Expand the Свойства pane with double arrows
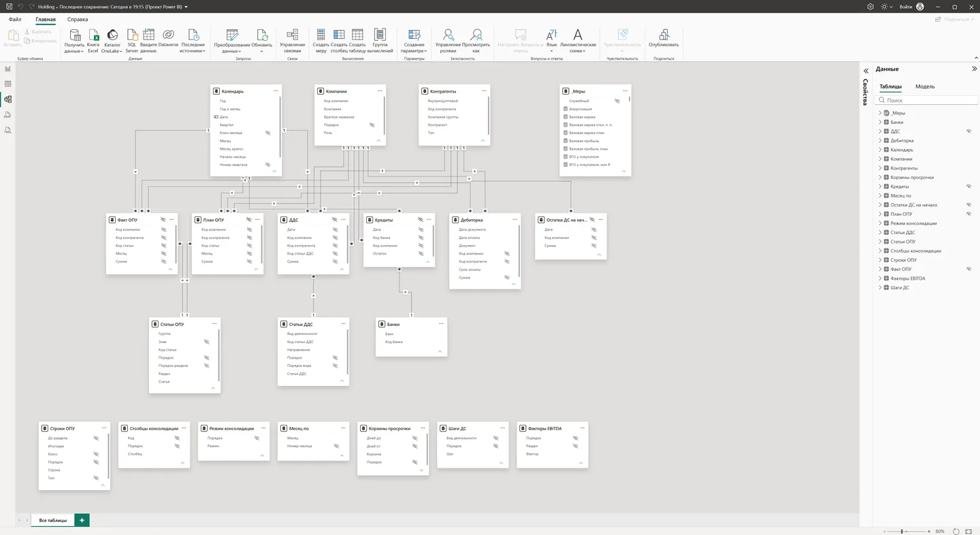 [x=866, y=71]
